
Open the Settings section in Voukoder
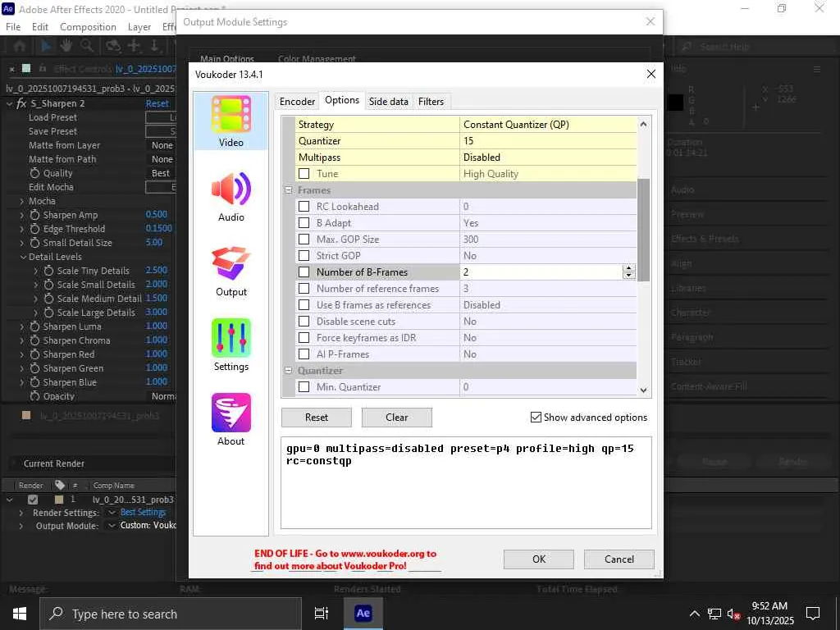coord(231,345)
